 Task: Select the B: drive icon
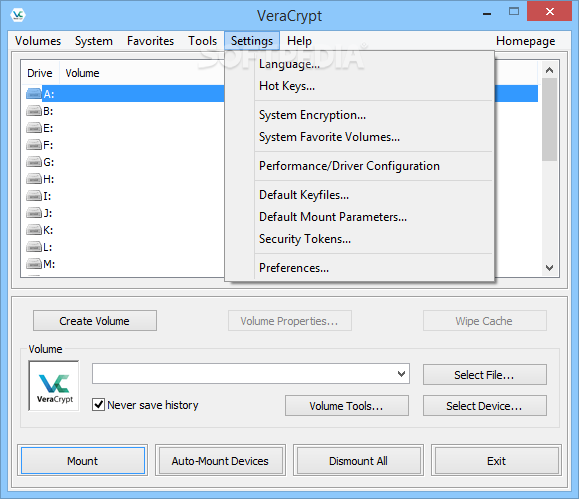(34, 111)
